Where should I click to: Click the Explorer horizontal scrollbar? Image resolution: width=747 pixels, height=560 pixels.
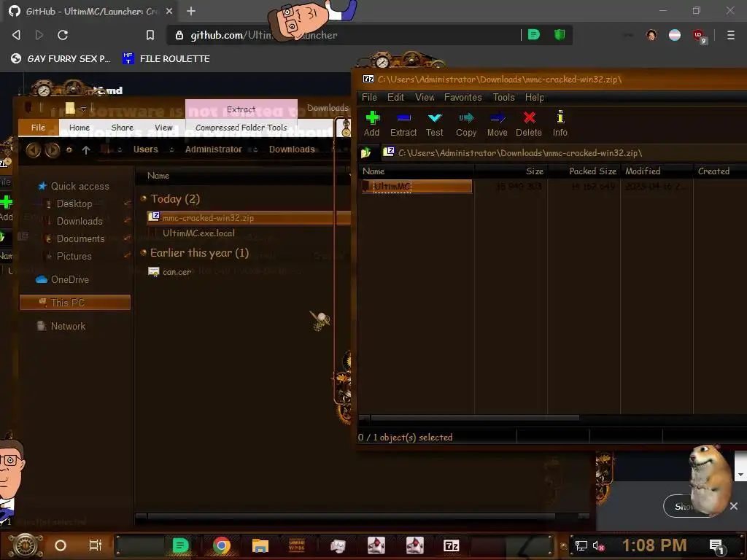[351, 516]
